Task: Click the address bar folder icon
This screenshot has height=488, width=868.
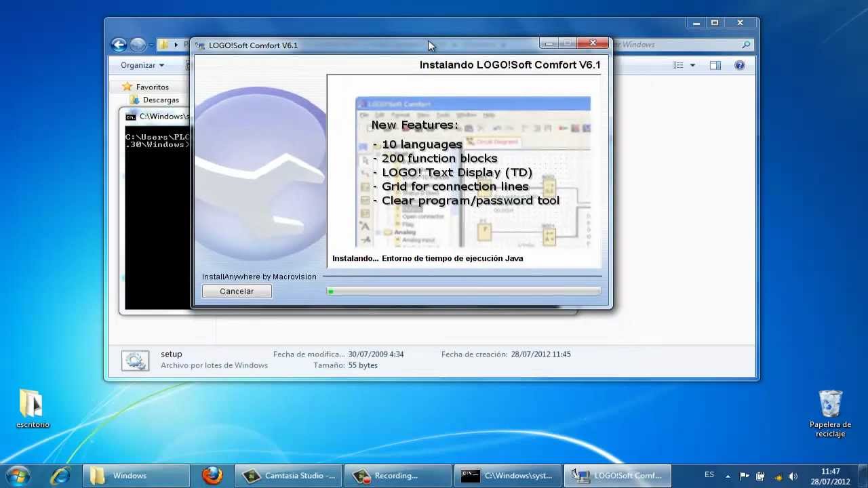Action: click(x=163, y=45)
